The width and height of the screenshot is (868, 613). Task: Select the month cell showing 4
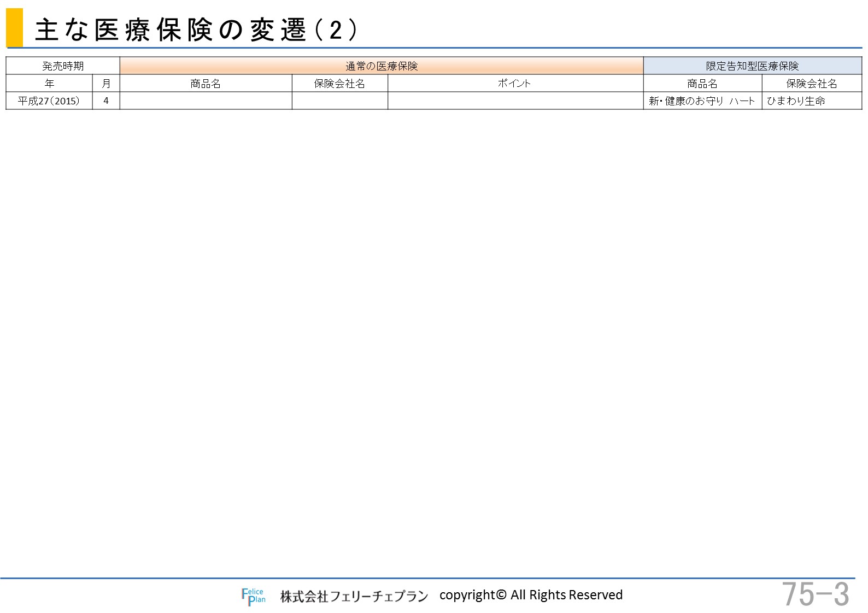pos(106,101)
